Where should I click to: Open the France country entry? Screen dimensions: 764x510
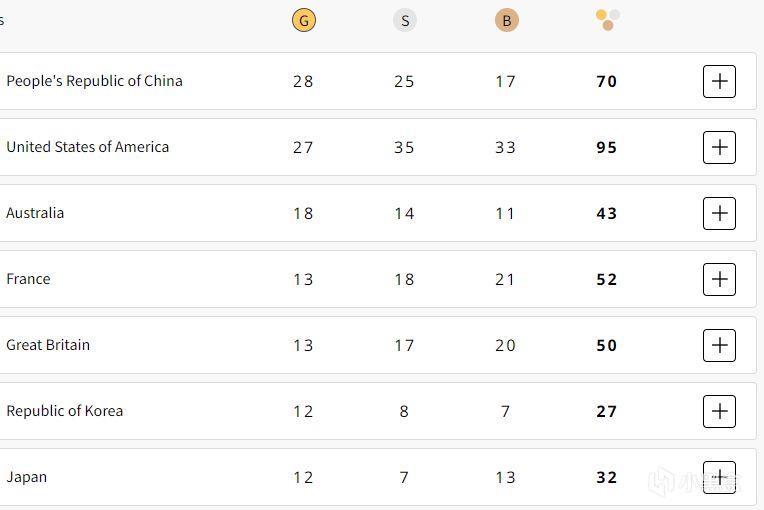pos(28,279)
